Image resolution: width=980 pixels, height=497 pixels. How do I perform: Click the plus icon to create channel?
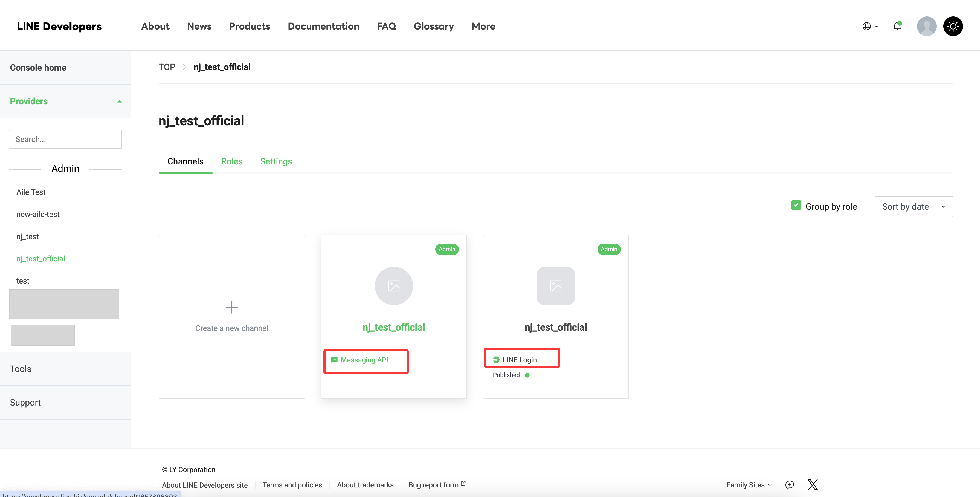coord(231,307)
